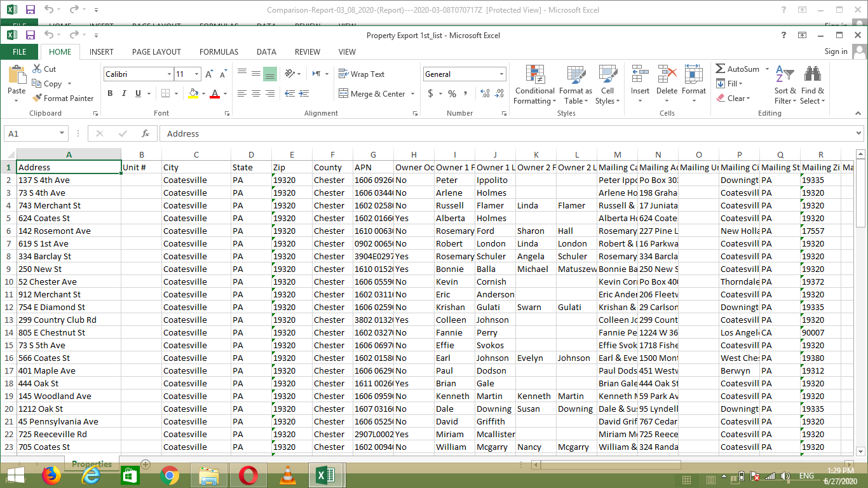This screenshot has width=868, height=488.
Task: Switch to the FORMULAS ribbon tab
Action: click(x=219, y=51)
